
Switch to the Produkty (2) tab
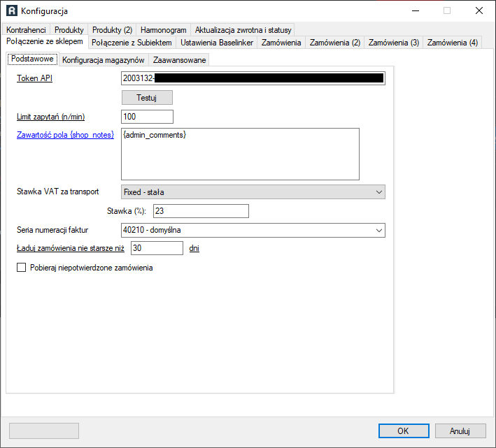(113, 30)
